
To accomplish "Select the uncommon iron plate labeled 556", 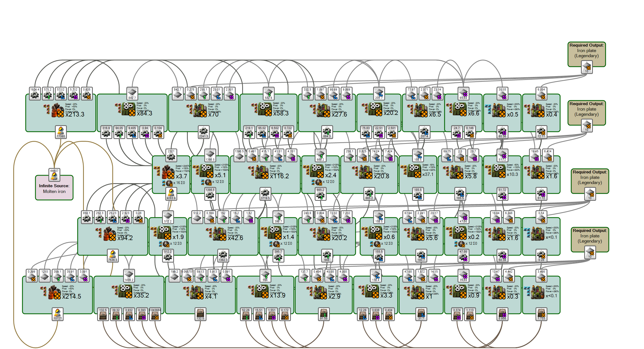I will pyautogui.click(x=265, y=276).
